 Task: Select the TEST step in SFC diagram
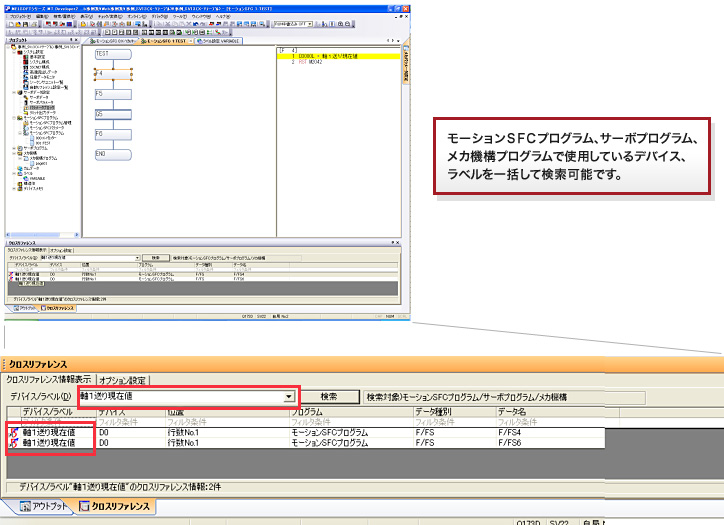[113, 52]
